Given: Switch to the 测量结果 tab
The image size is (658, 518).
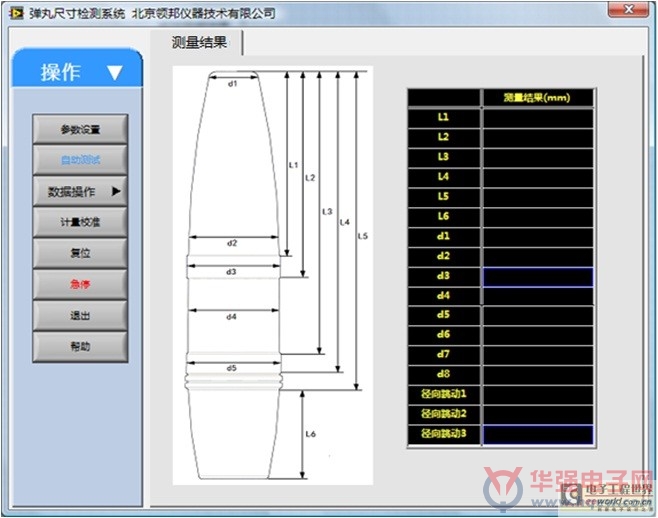Looking at the screenshot, I should click(x=199, y=42).
